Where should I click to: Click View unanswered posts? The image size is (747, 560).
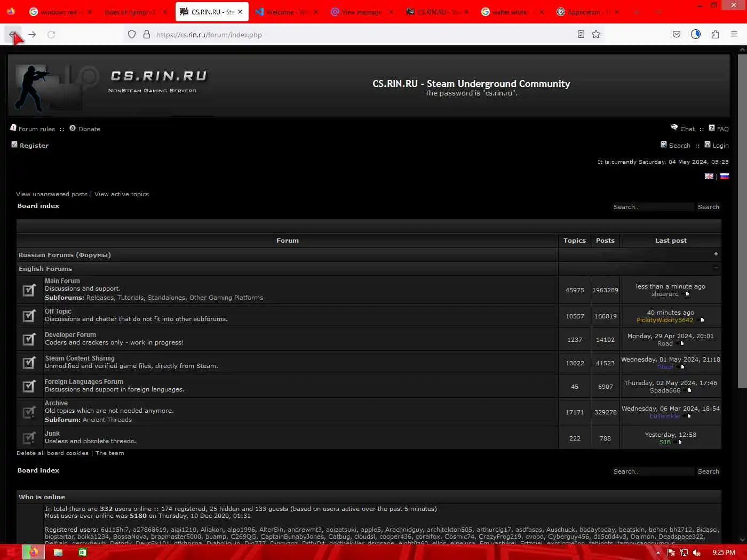pos(52,194)
